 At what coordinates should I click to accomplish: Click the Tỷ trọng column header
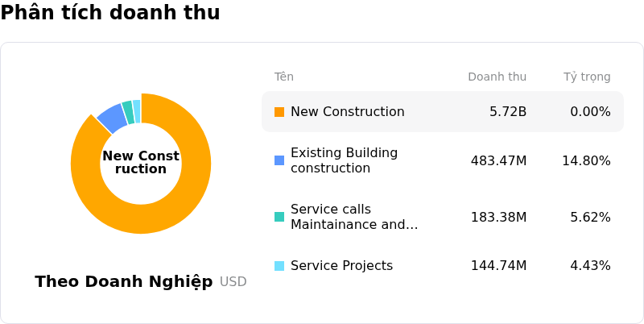(587, 77)
